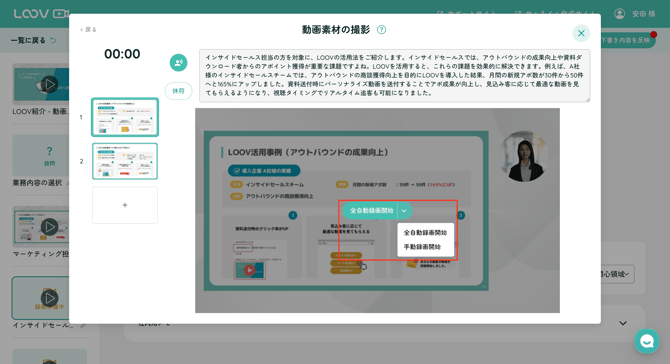The image size is (670, 364).
Task: Click into the narration script text area
Action: click(x=394, y=75)
